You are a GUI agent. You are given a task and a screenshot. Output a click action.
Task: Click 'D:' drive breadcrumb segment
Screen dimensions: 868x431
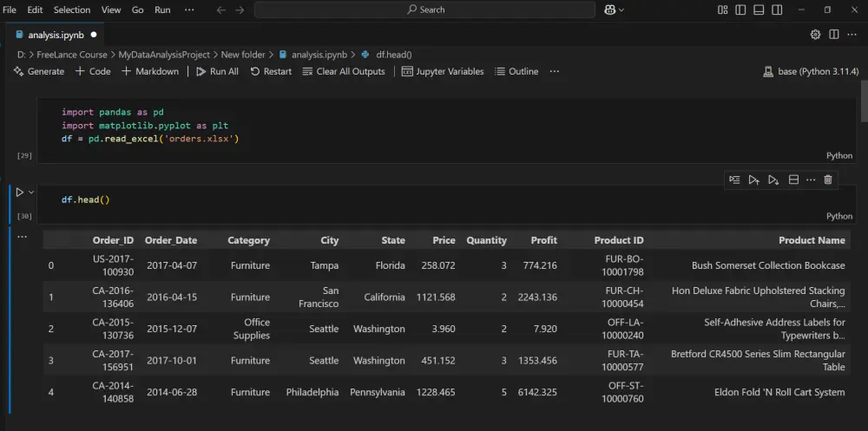(x=22, y=55)
